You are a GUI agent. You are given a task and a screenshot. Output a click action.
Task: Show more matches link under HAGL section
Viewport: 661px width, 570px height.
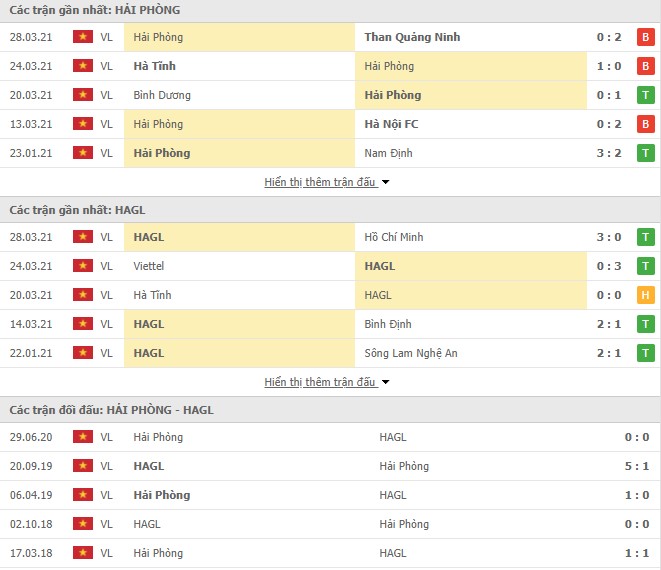tap(320, 383)
